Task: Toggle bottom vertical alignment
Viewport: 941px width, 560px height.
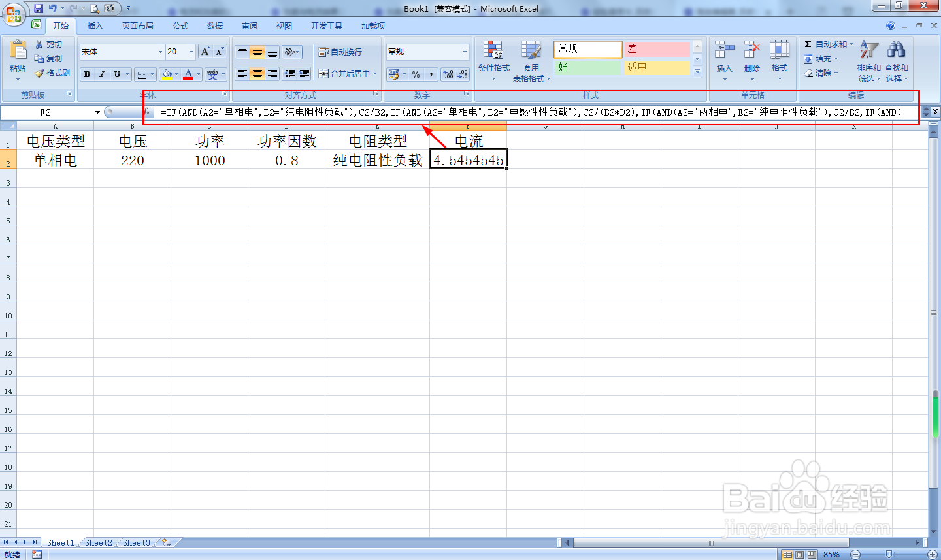Action: pos(272,52)
